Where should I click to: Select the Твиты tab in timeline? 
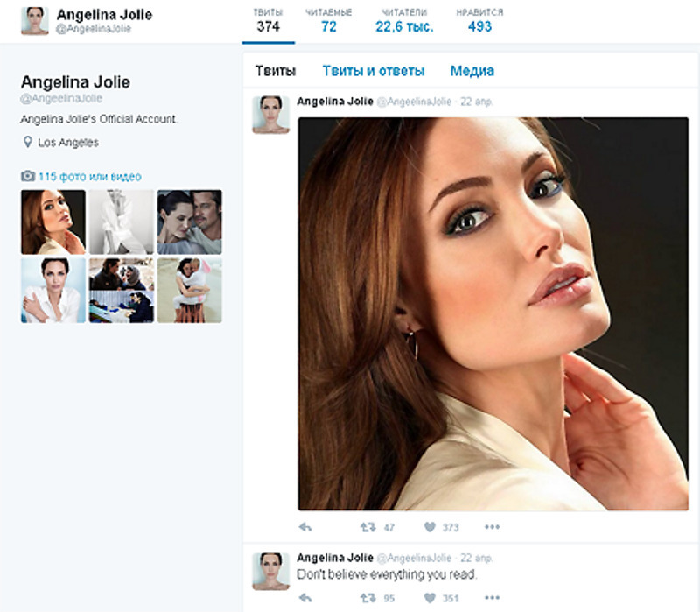coord(275,71)
